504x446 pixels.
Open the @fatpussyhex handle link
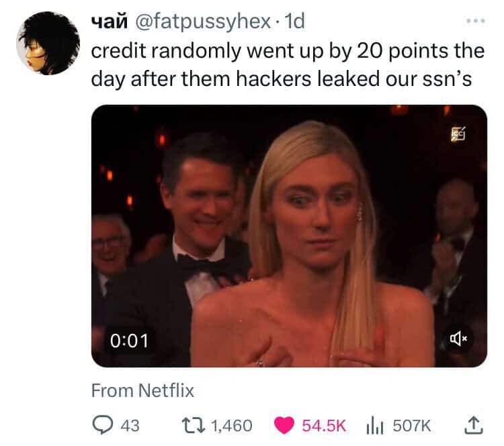point(203,22)
